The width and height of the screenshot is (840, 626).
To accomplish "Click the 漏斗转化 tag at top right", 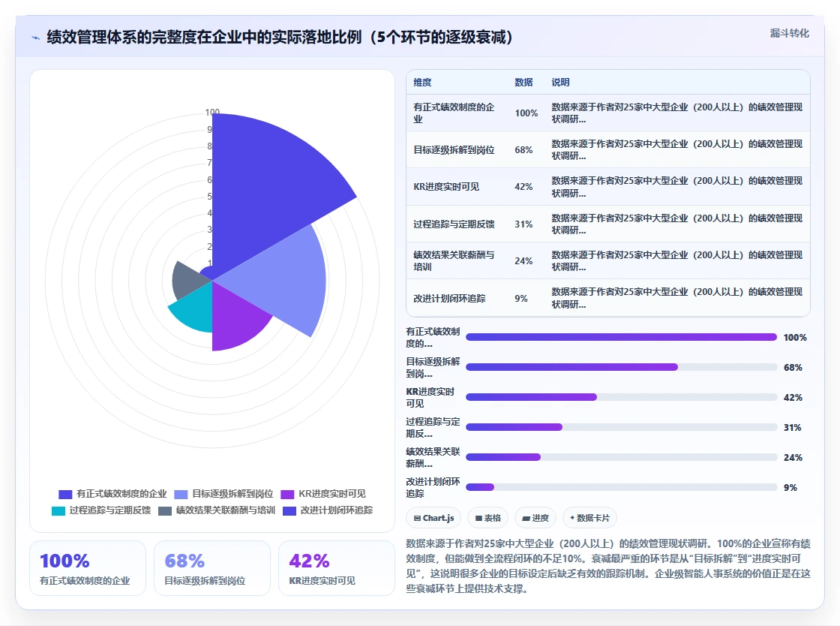I will point(789,33).
